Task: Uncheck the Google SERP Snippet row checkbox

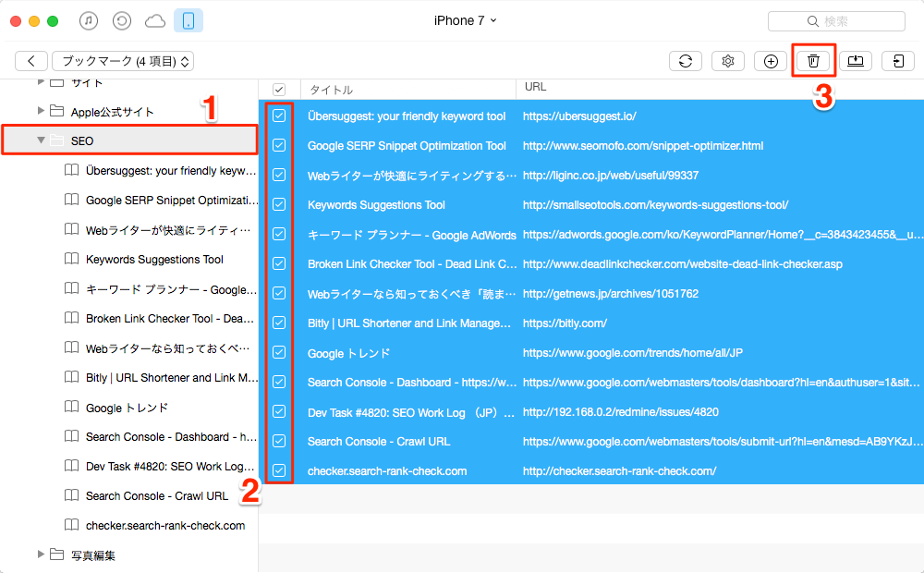Action: [279, 146]
